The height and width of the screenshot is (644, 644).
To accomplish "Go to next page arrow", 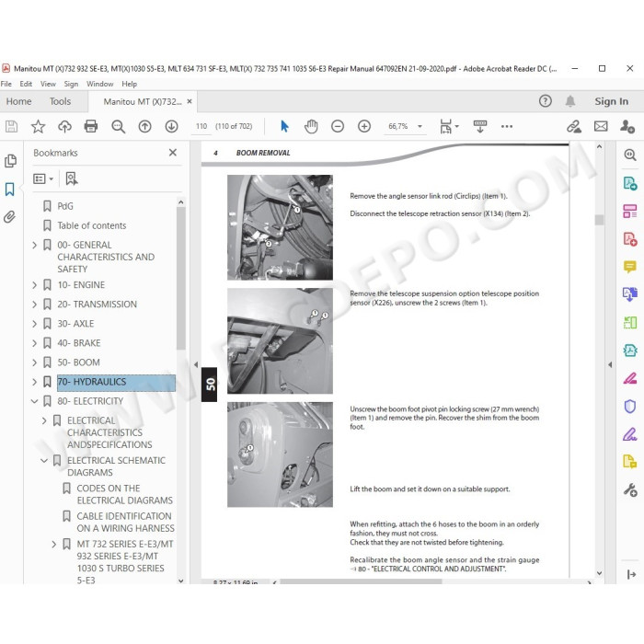I will pos(171,127).
